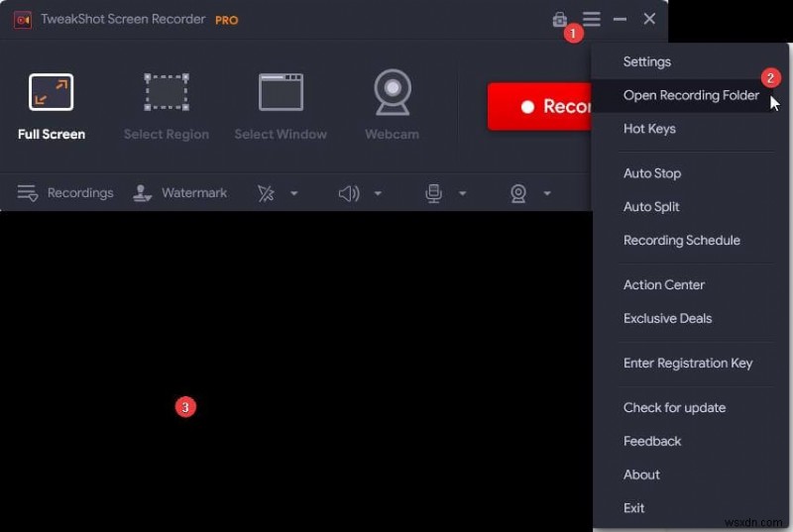Viewport: 793px width, 532px height.
Task: Open About from the menu
Action: point(641,475)
